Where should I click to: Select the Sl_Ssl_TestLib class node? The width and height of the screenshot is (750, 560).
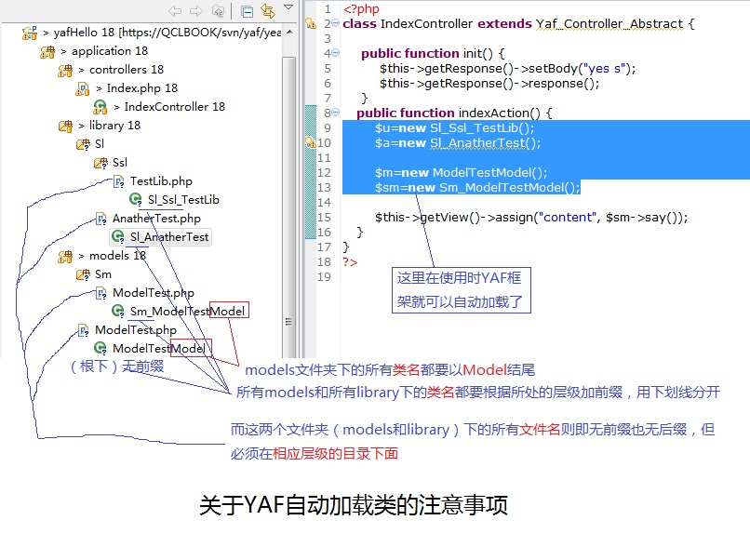[x=183, y=200]
